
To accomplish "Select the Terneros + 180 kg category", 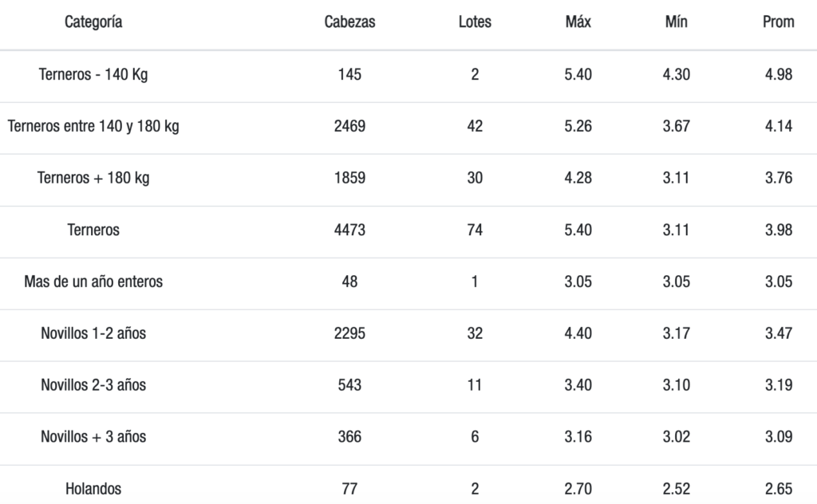I will (x=93, y=178).
